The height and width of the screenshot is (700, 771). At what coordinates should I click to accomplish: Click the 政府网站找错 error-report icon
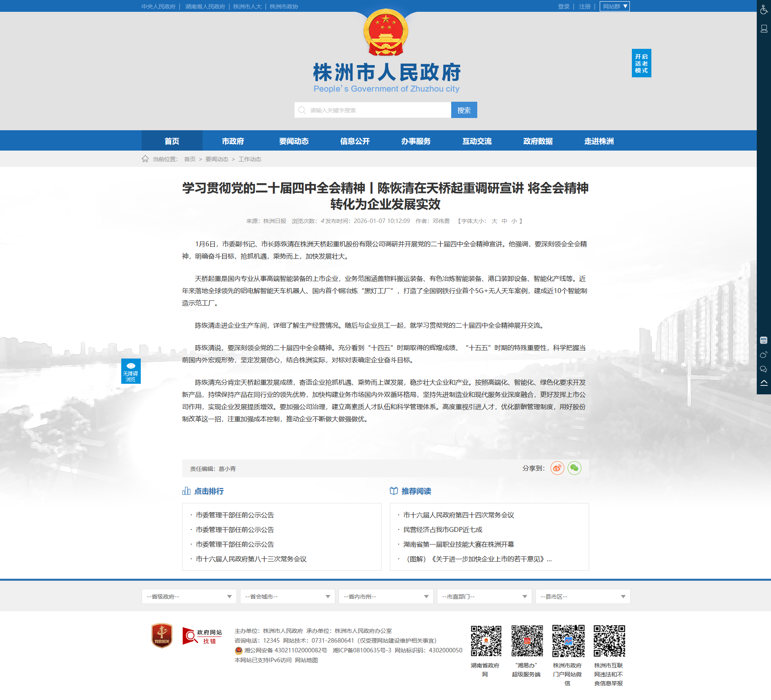click(202, 636)
